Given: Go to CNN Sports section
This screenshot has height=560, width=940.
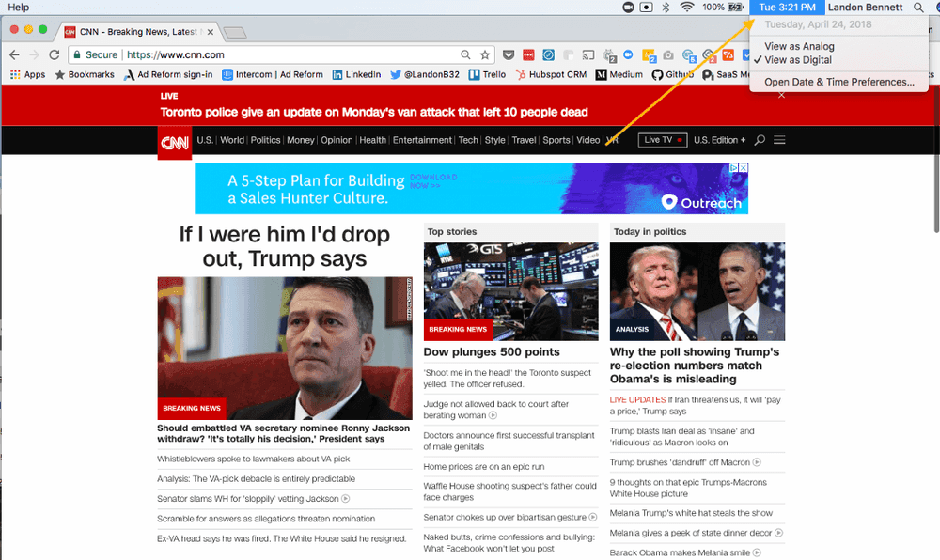Looking at the screenshot, I should 556,140.
